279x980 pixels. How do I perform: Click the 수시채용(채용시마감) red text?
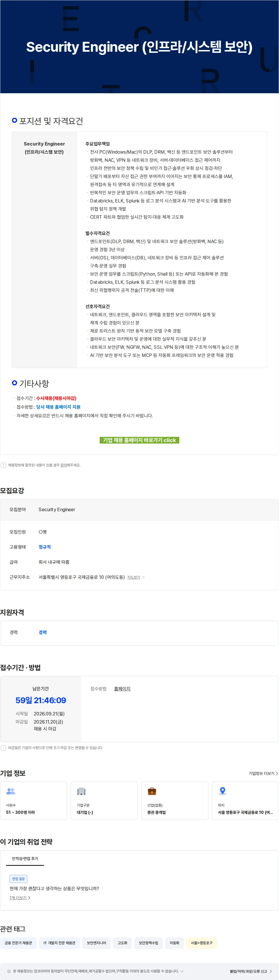click(x=56, y=398)
